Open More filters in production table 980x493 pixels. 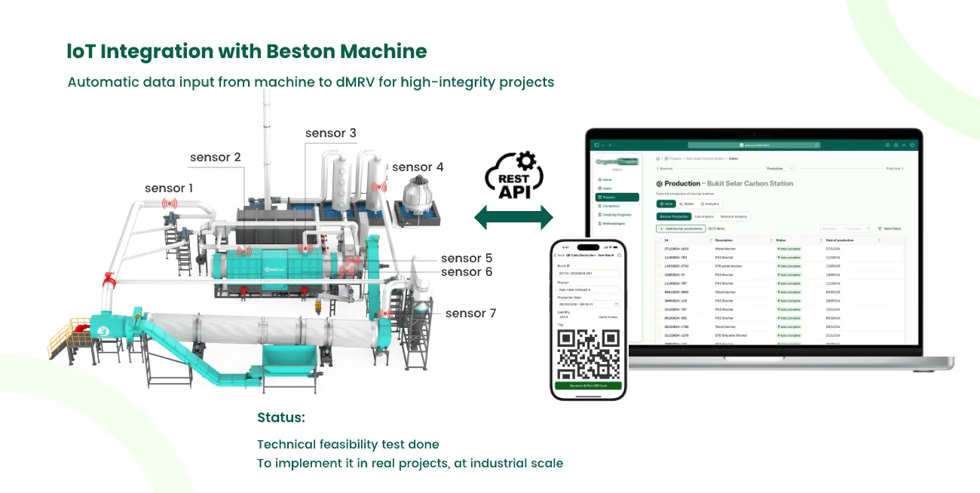[x=890, y=228]
